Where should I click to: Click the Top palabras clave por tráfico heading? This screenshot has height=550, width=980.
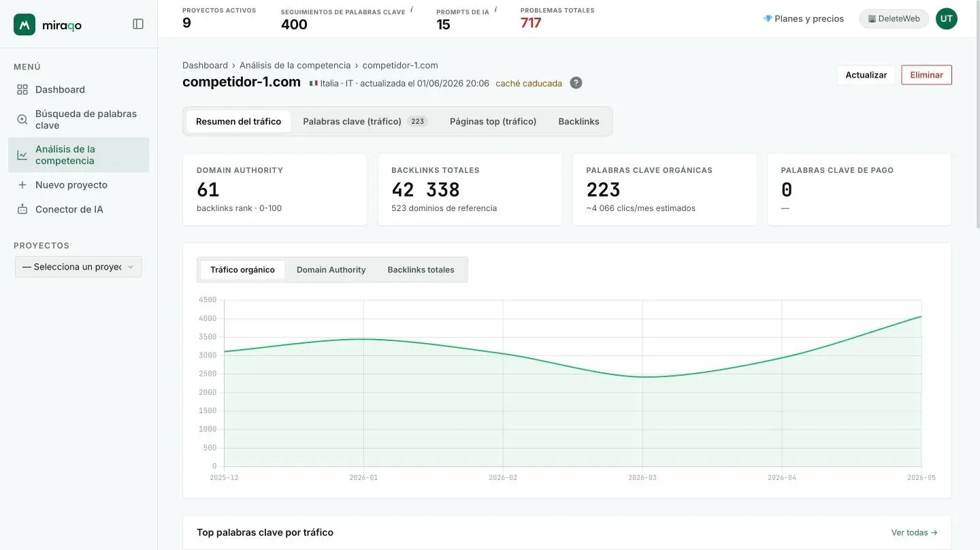click(x=265, y=532)
